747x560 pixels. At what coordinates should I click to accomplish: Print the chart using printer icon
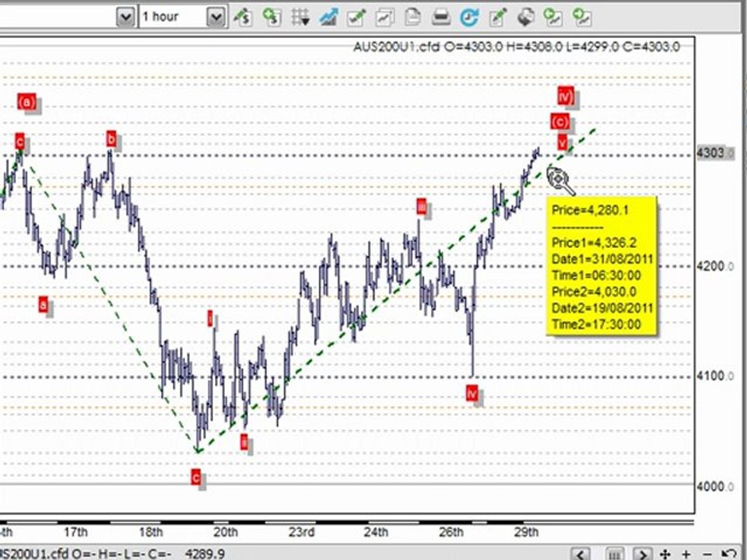440,18
